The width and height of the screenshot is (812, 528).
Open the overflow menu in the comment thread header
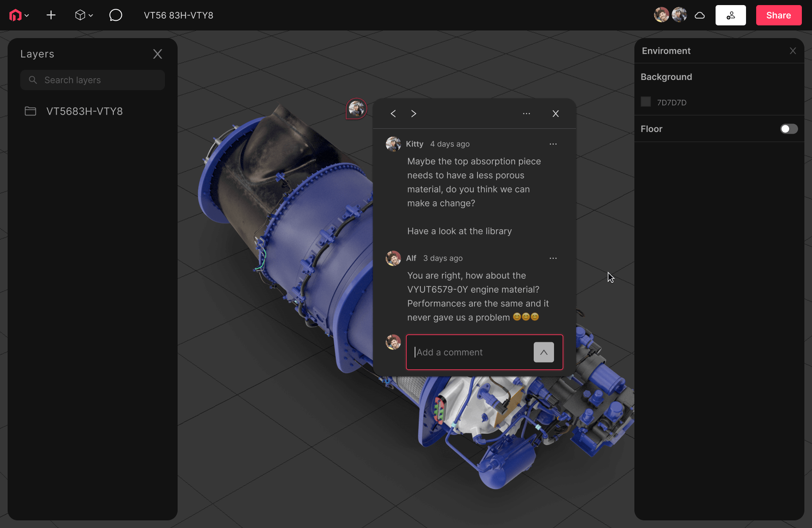(527, 113)
